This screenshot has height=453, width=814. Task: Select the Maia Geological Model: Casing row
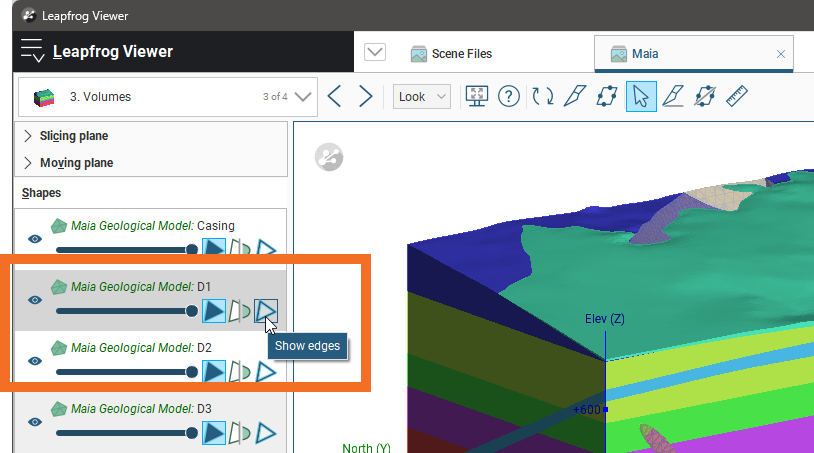(x=151, y=233)
